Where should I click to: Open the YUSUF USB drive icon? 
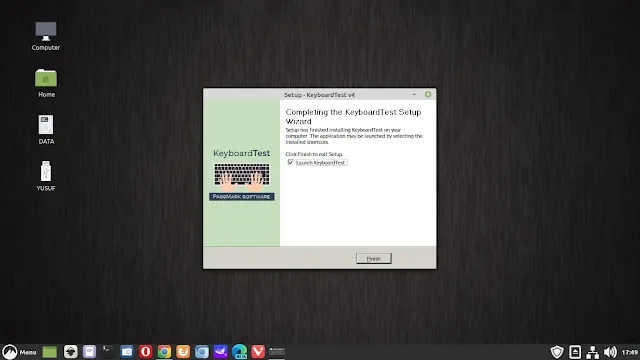pos(46,176)
